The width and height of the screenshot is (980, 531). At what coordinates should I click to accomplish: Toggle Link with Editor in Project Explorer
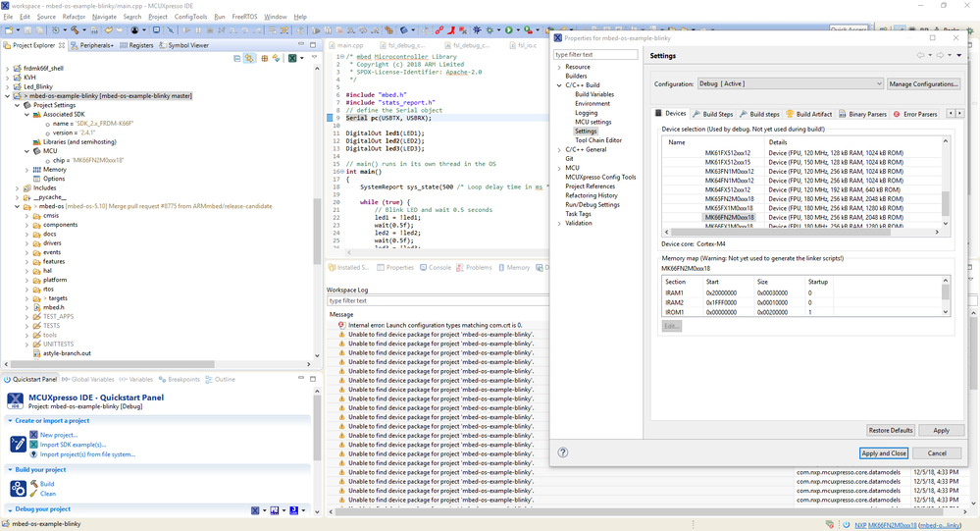coord(250,59)
